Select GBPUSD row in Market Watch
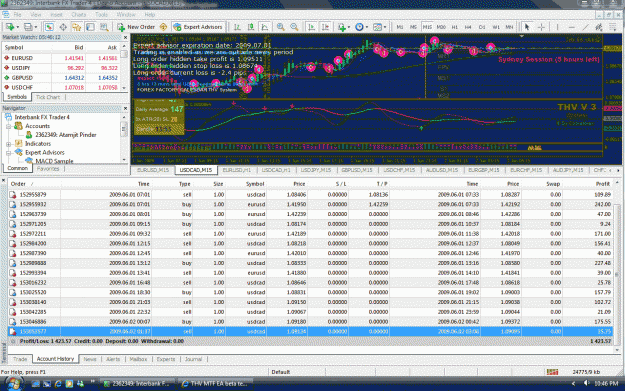This screenshot has width=625, height=391. [61, 78]
